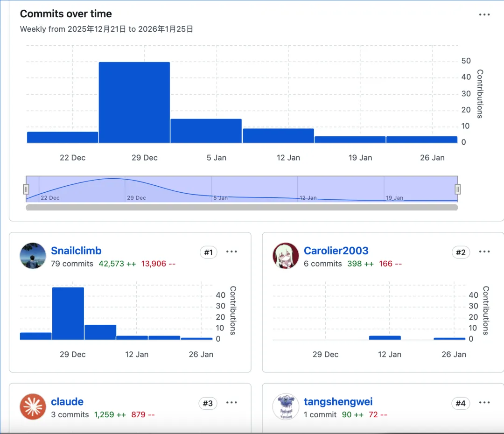Click left handle of date range slider
Screen dimensions: 504x434
pyautogui.click(x=26, y=189)
